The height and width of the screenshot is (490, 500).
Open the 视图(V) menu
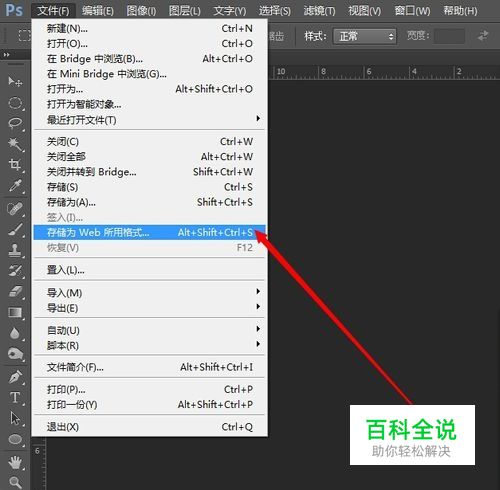click(365, 11)
